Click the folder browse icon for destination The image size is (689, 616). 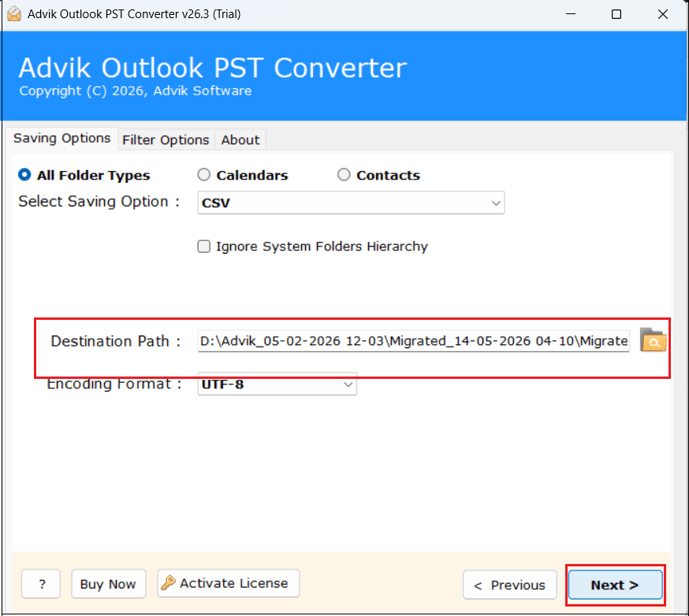pyautogui.click(x=653, y=340)
